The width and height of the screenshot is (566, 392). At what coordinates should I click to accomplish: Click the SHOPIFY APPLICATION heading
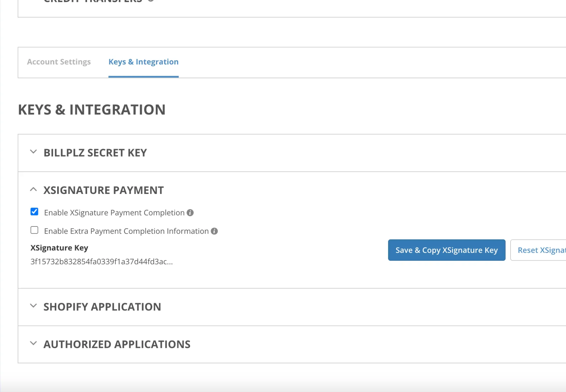[x=102, y=307]
